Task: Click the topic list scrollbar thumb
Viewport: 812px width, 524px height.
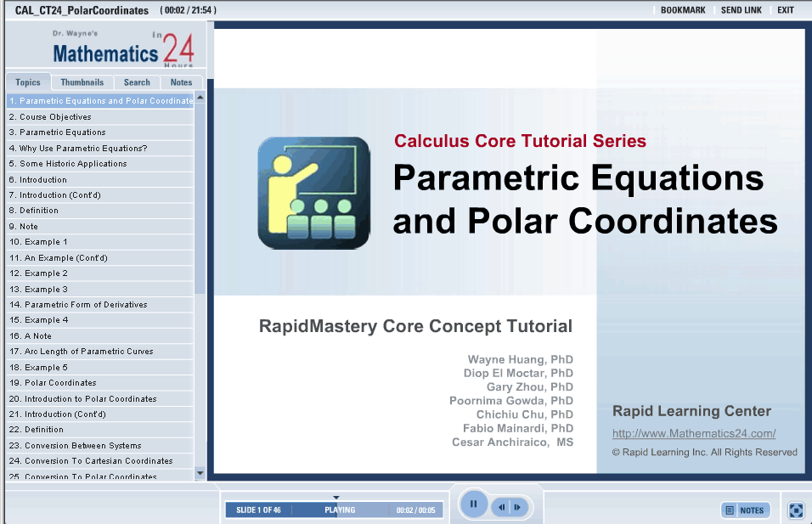Action: point(200,200)
